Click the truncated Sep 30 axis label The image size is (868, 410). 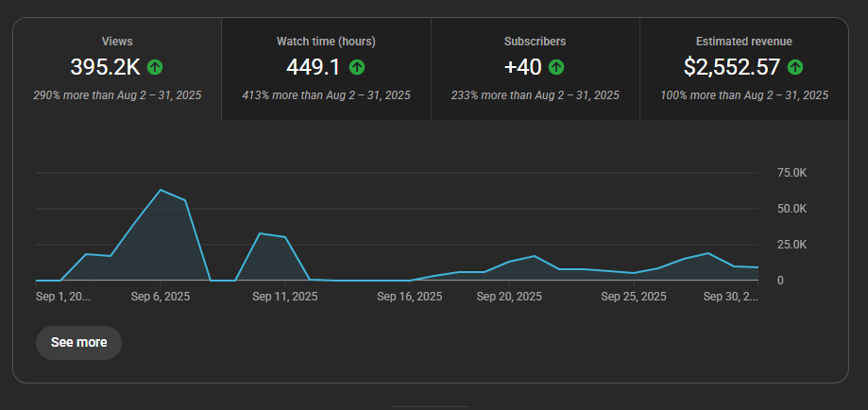(x=731, y=297)
